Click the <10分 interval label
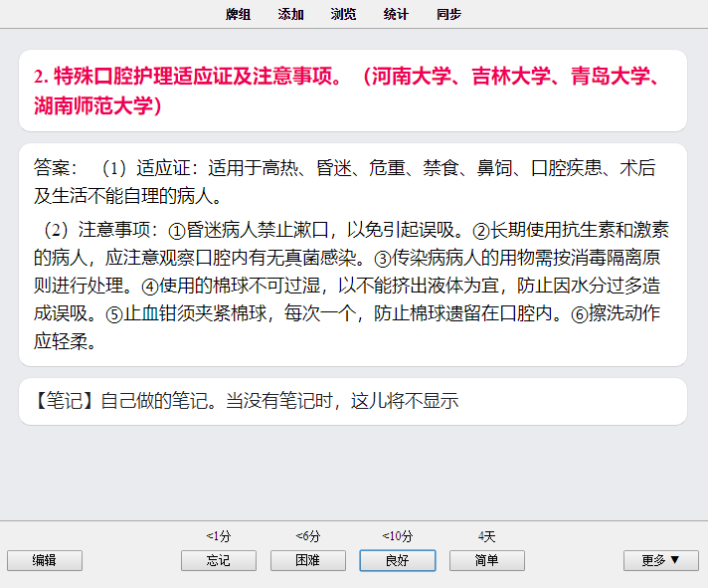Screen dimensions: 708x588 pyautogui.click(x=398, y=536)
